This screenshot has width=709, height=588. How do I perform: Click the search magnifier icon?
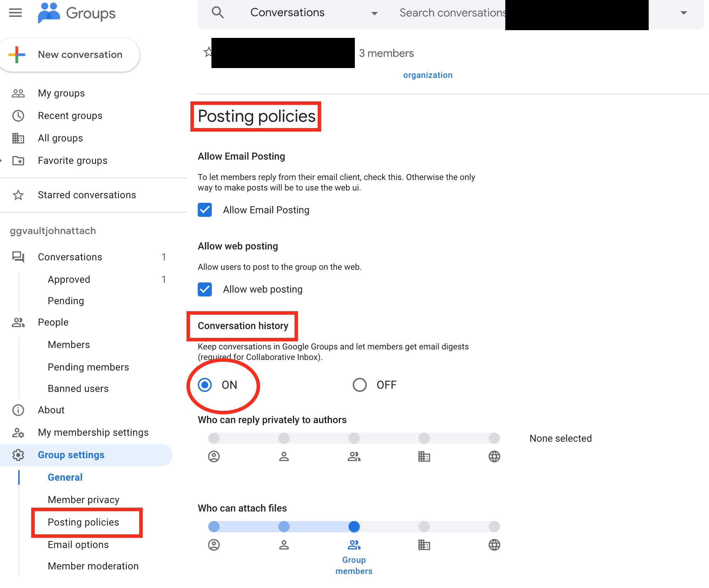(218, 13)
